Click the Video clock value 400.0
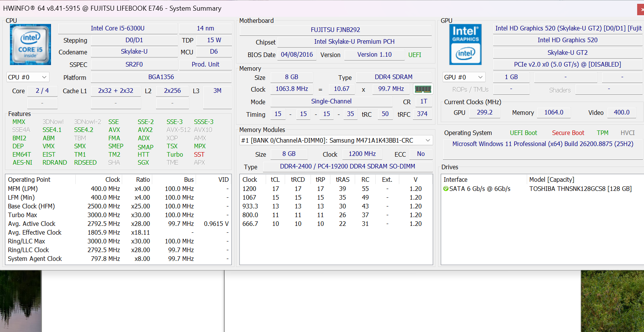This screenshot has height=332, width=644. tap(622, 112)
